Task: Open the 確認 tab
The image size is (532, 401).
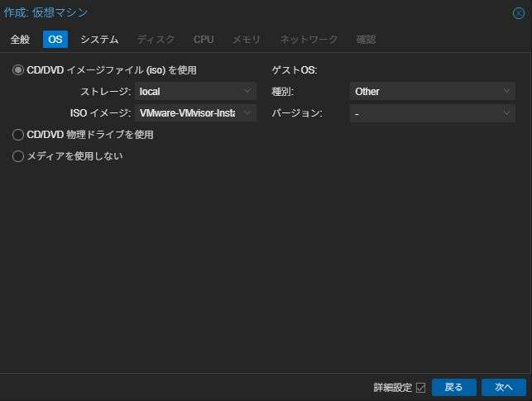Action: tap(366, 40)
